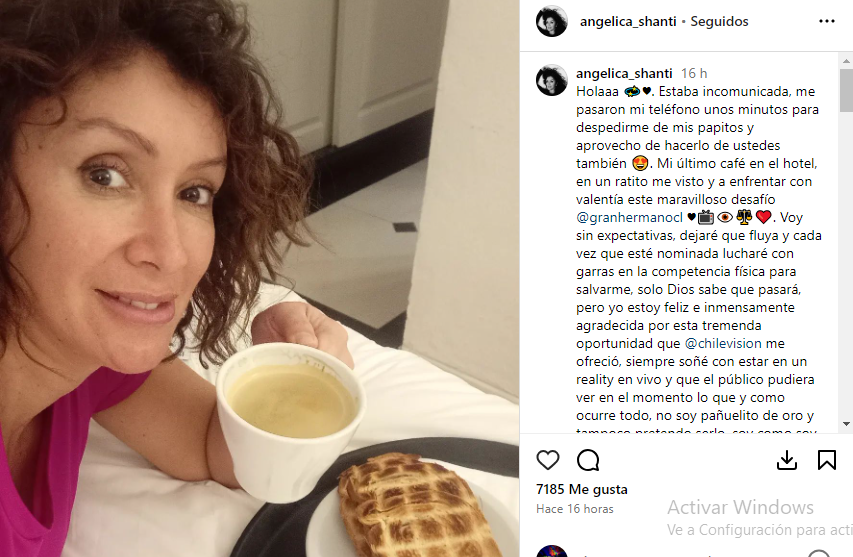Like the post with the heart icon
This screenshot has width=853, height=557.
click(547, 460)
